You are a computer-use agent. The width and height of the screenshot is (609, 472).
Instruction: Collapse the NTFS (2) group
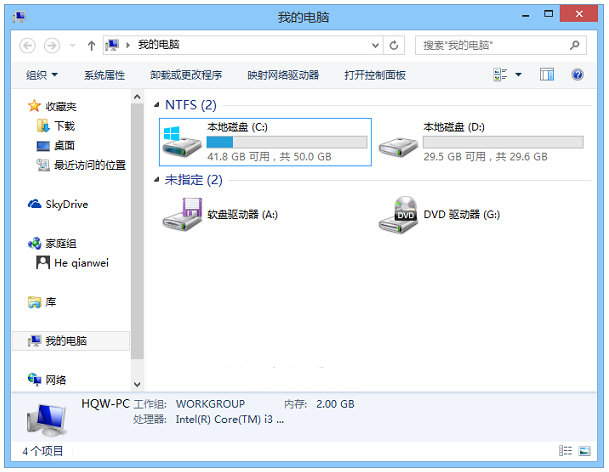[x=157, y=105]
